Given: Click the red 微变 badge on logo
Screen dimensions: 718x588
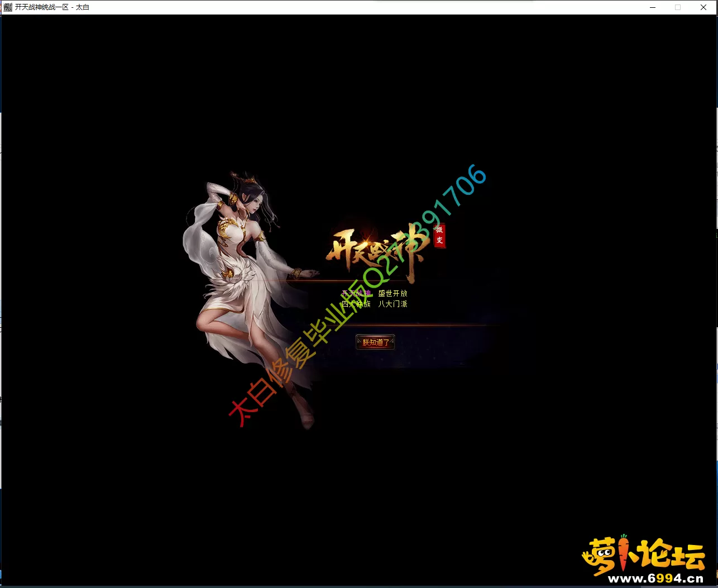Looking at the screenshot, I should coord(440,236).
